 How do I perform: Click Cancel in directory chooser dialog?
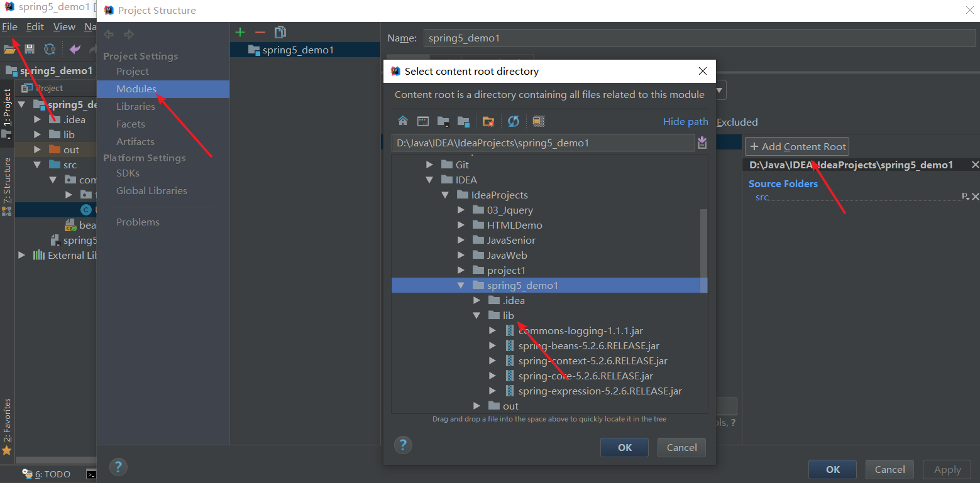(x=681, y=447)
